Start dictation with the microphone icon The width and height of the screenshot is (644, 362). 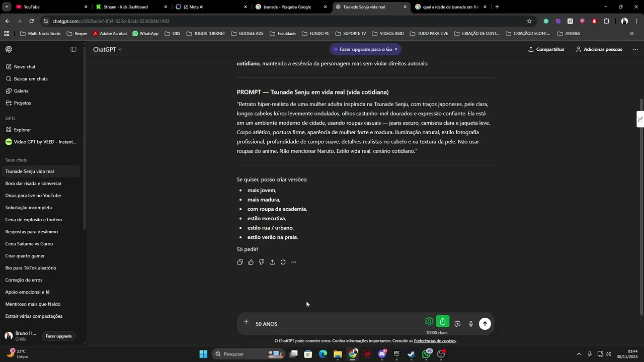(471, 324)
